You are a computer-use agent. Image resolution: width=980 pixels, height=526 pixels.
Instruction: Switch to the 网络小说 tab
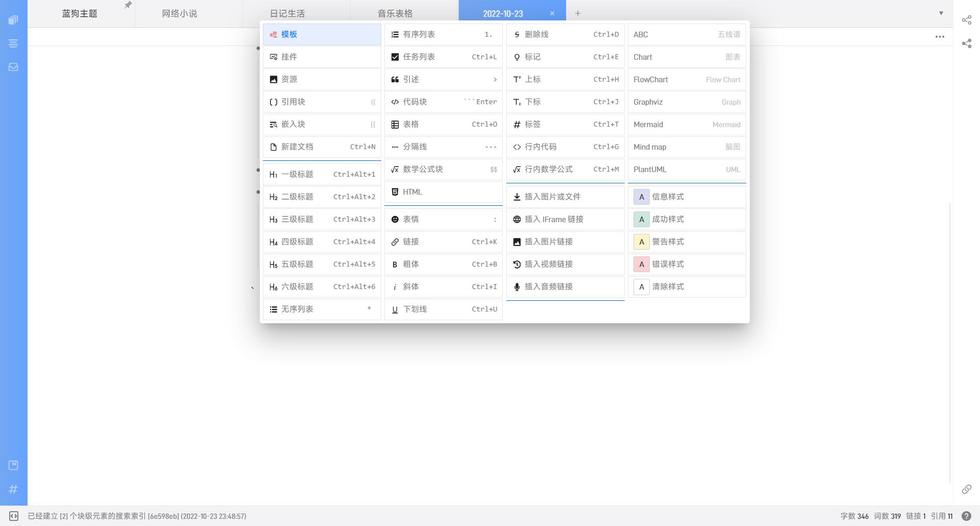[x=180, y=14]
